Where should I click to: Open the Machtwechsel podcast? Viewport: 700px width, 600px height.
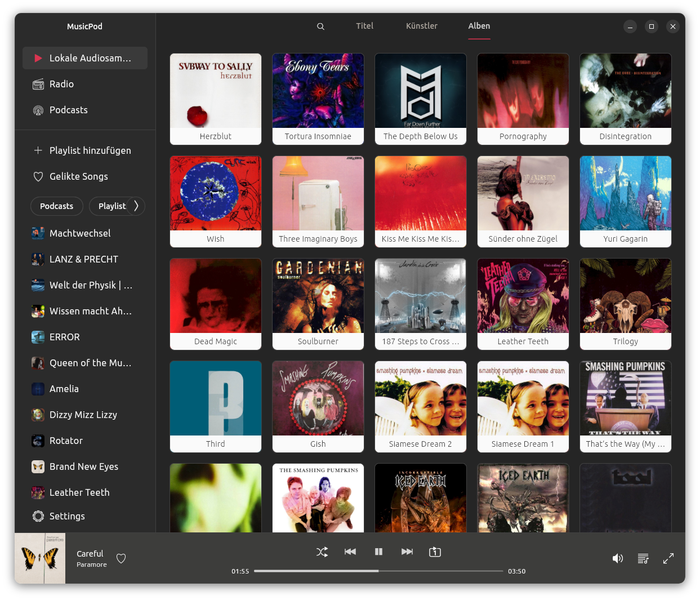pyautogui.click(x=85, y=233)
